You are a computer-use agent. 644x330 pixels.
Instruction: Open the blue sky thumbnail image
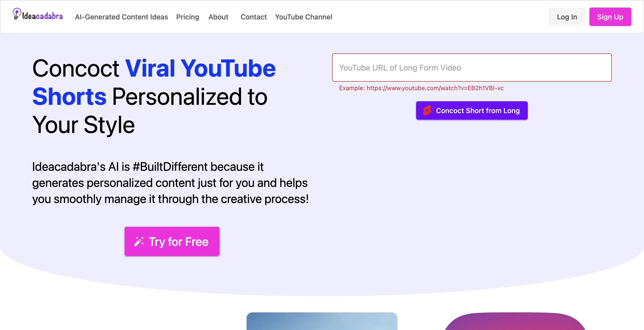322,321
